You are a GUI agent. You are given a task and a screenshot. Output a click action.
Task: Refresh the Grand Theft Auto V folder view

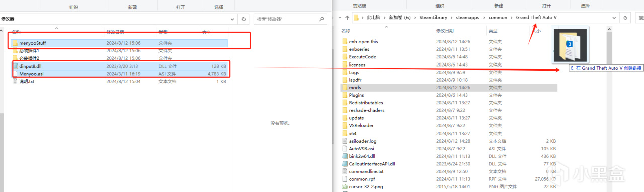pyautogui.click(x=626, y=17)
